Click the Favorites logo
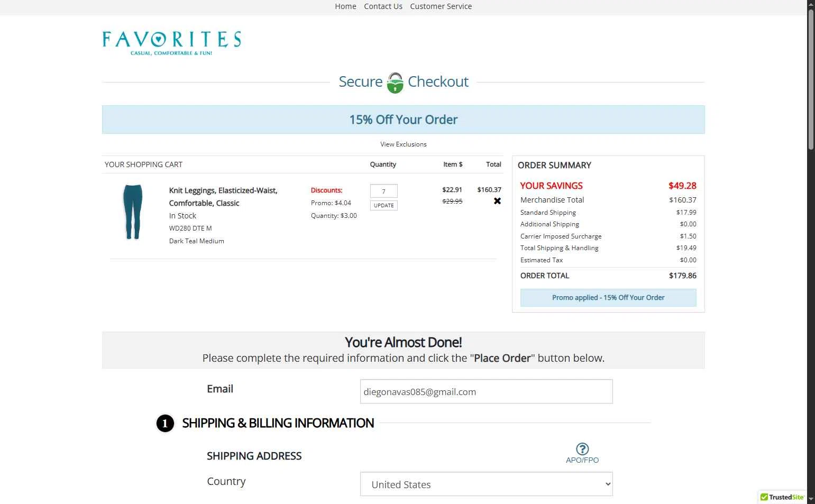This screenshot has width=815, height=504. 171,43
